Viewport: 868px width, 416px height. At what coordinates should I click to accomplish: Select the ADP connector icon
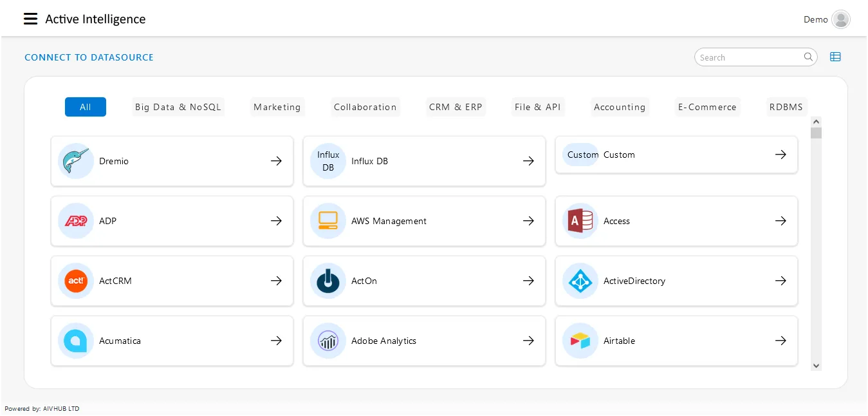[x=76, y=221]
